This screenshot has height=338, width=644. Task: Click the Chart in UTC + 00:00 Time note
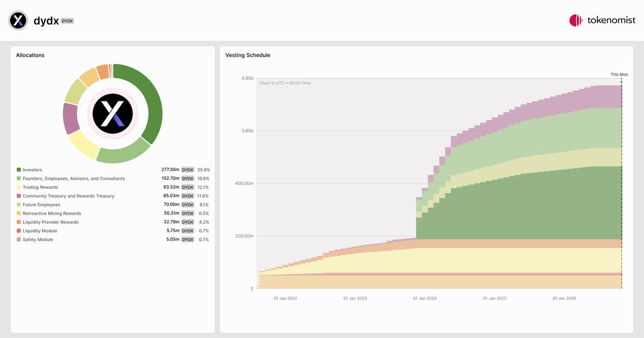(x=285, y=83)
